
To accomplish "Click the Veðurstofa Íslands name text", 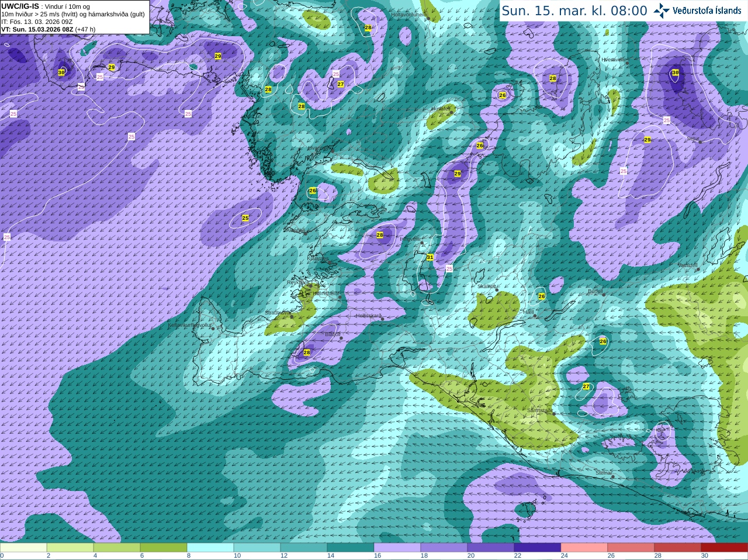I will click(x=707, y=11).
